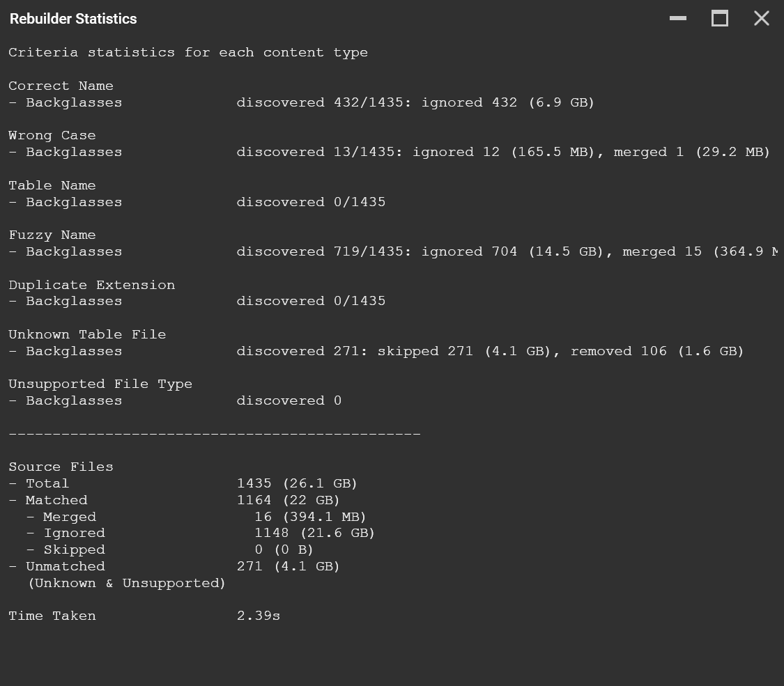Select the Fuzzy Name criteria heading
784x686 pixels.
pos(52,235)
